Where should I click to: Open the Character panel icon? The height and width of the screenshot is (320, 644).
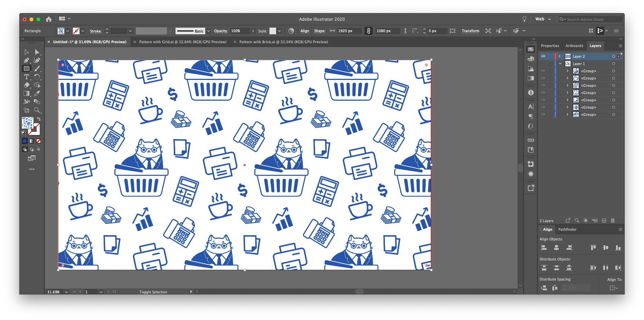coord(531,107)
